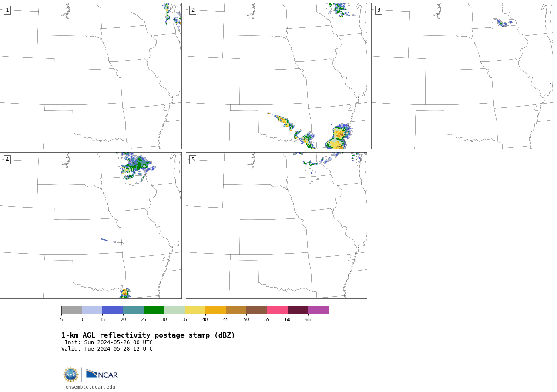This screenshot has height=392, width=557.
Task: Click the colorbar tick label 35
Action: click(x=185, y=320)
